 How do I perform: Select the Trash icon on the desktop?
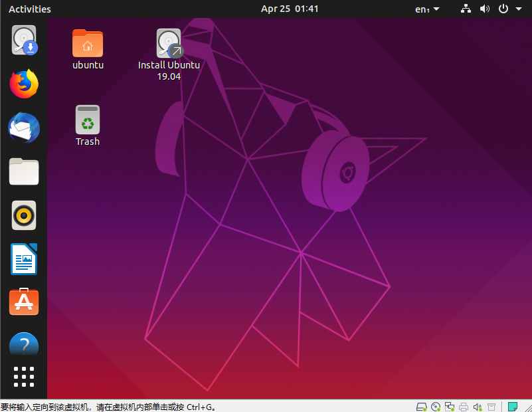coord(88,126)
